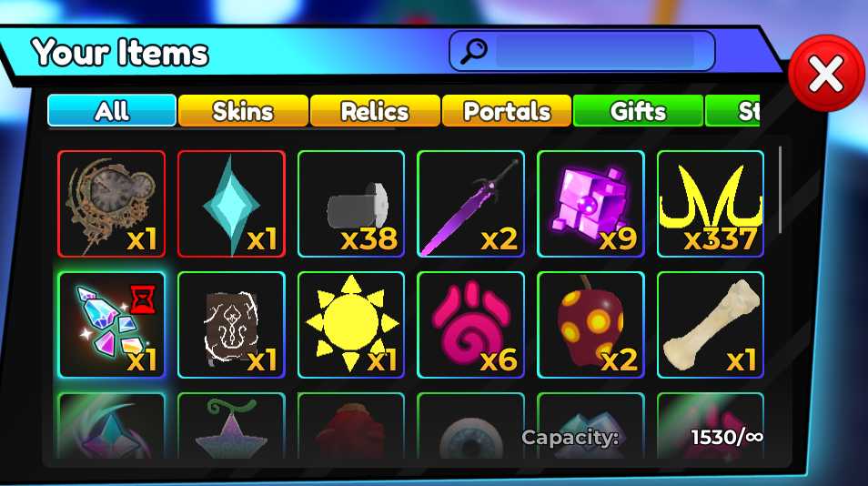This screenshot has height=486, width=868.
Task: Click the yellow Majin symbol item x337
Action: 711,204
